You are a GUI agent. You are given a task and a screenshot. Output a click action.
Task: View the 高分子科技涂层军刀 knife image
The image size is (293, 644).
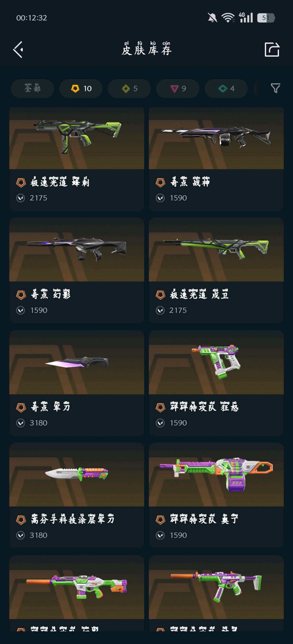pyautogui.click(x=77, y=475)
